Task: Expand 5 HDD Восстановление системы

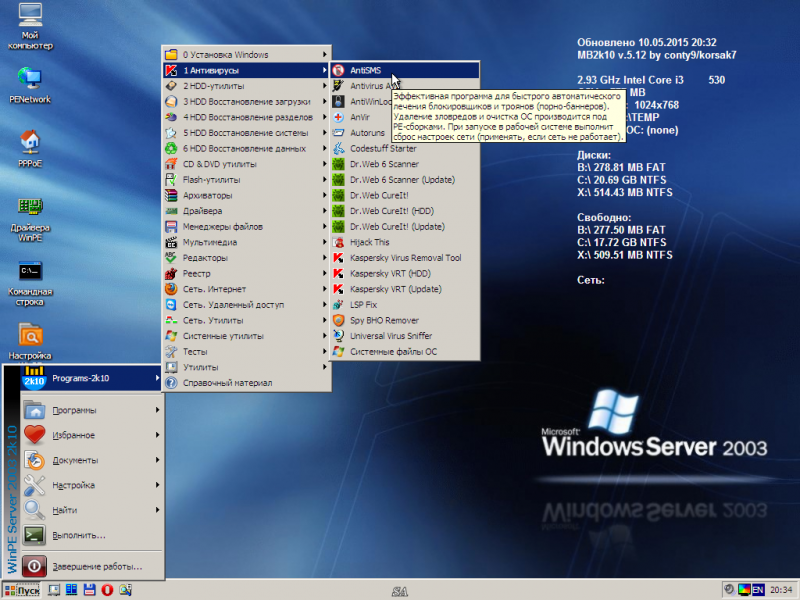Action: (x=247, y=133)
